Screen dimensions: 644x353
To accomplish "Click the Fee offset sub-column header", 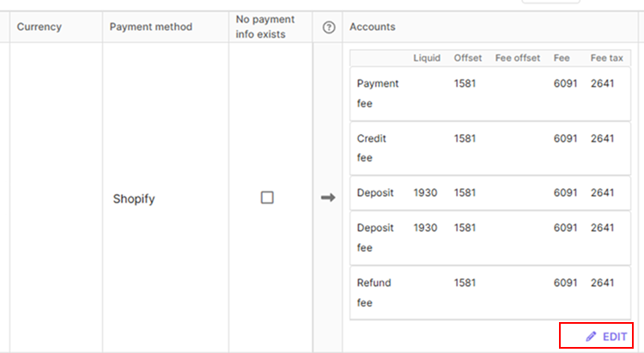I will click(x=518, y=58).
